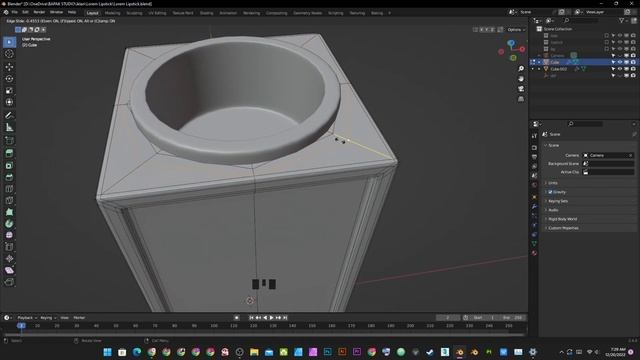Screen dimensions: 640x360
Task: Open the Render properties tab
Action: [x=534, y=147]
